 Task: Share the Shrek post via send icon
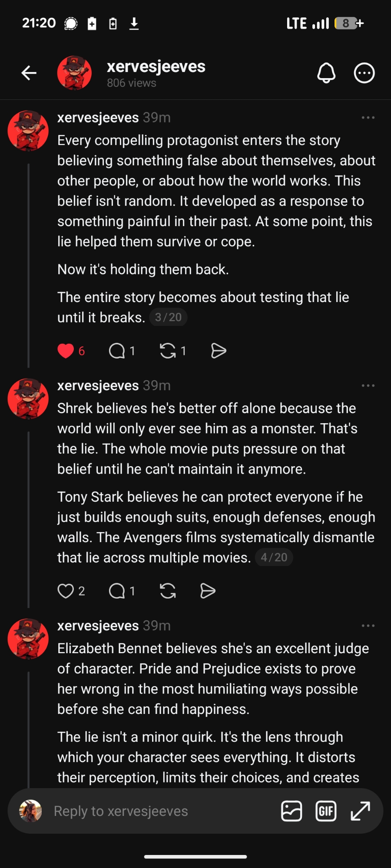tap(208, 591)
